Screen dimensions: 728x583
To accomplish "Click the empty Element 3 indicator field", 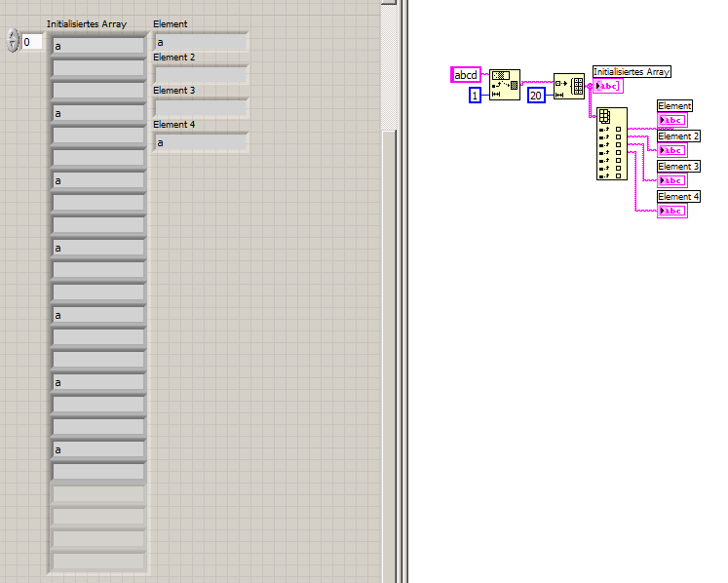I will click(x=201, y=108).
